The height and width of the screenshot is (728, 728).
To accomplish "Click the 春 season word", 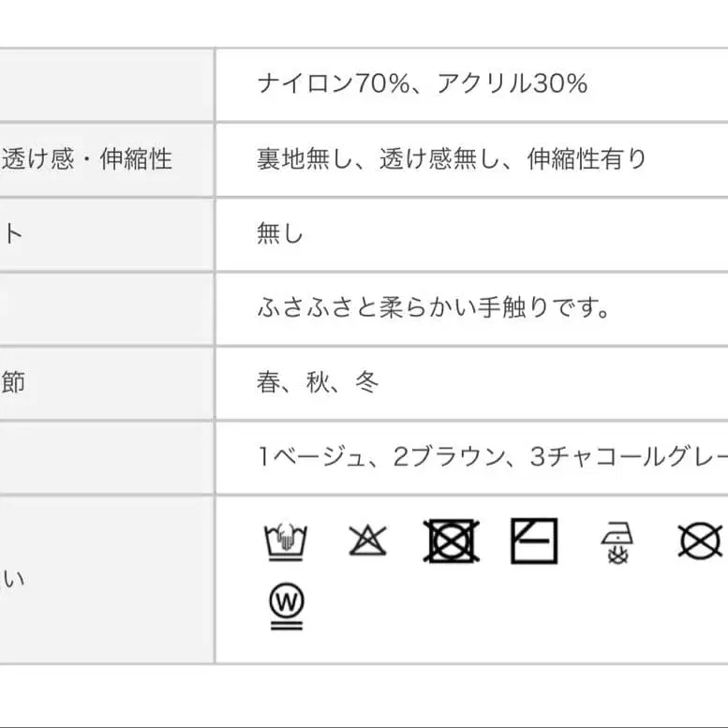I will (268, 382).
